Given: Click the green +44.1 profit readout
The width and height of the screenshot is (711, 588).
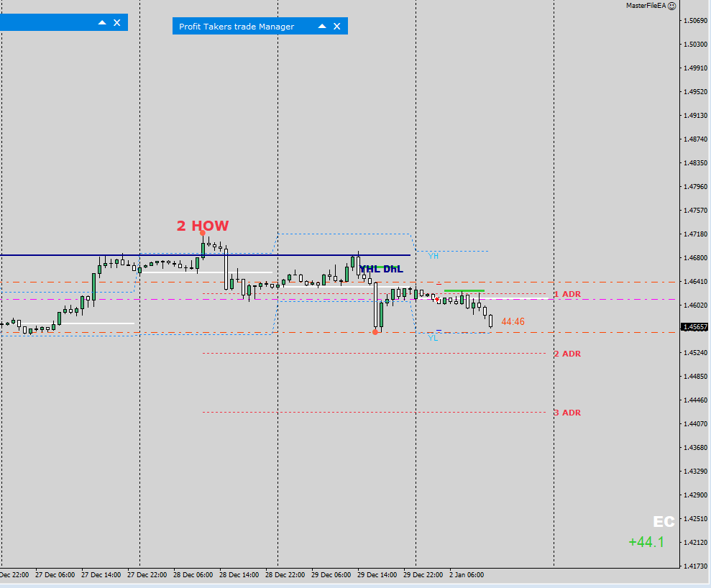Looking at the screenshot, I should [646, 542].
